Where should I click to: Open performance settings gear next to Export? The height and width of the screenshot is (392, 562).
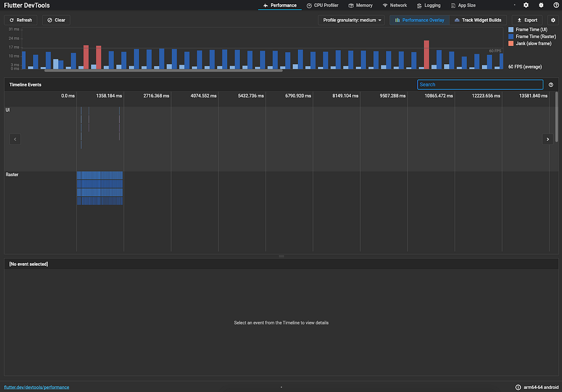pyautogui.click(x=553, y=20)
